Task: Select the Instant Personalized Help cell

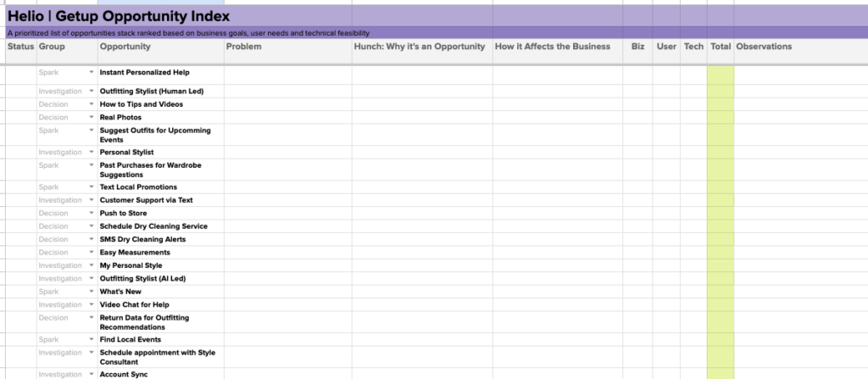Action: click(x=160, y=75)
